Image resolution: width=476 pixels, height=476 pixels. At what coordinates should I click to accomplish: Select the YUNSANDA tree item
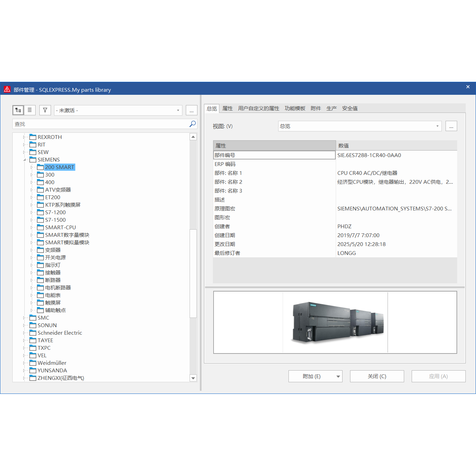[x=52, y=370]
